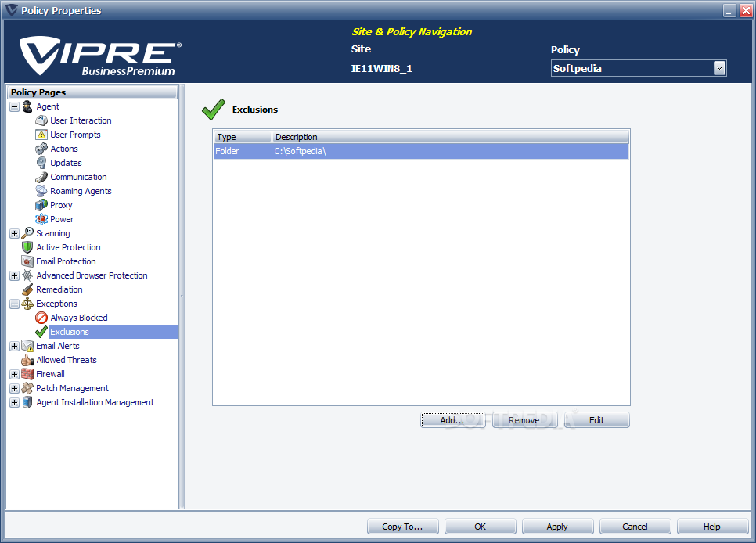Remove the selected exclusion
The image size is (756, 543).
tap(524, 420)
